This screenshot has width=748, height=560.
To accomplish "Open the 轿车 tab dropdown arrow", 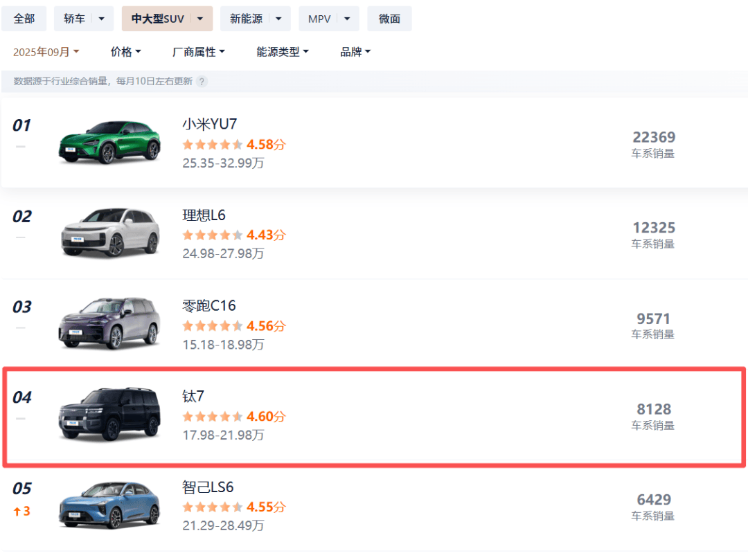I will point(102,19).
